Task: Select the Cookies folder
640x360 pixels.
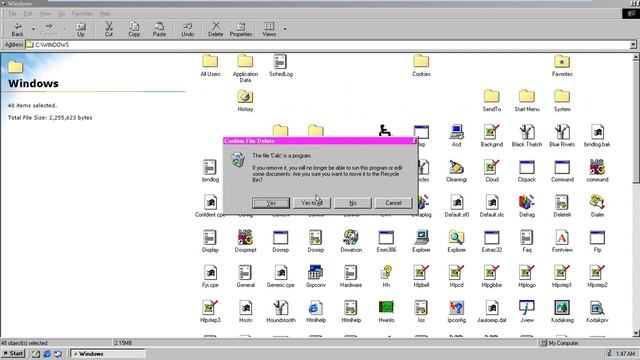Action: [421, 65]
